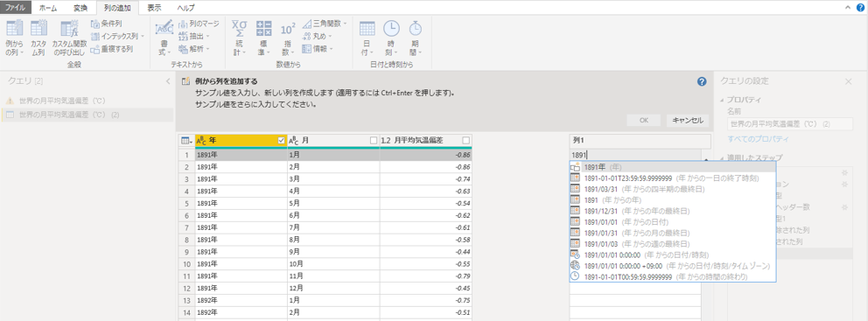Click the OK button
868x321 pixels.
click(x=644, y=120)
